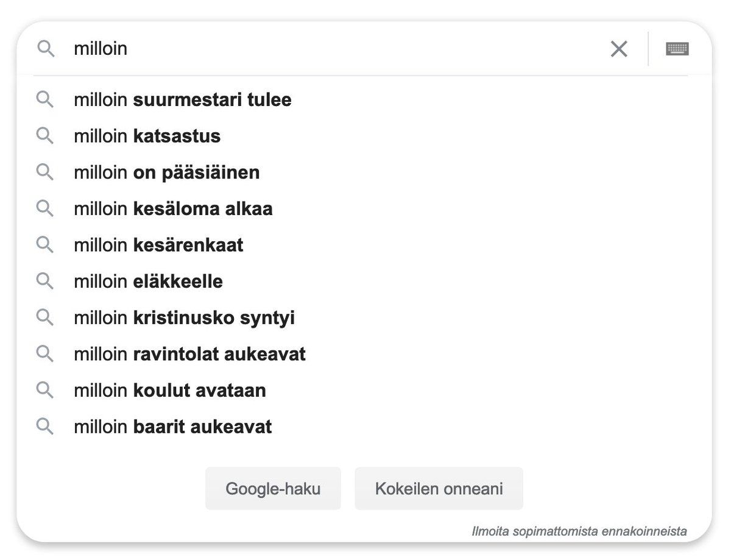This screenshot has width=731, height=560.
Task: Focus the search field containing "milloin"
Action: 335,49
